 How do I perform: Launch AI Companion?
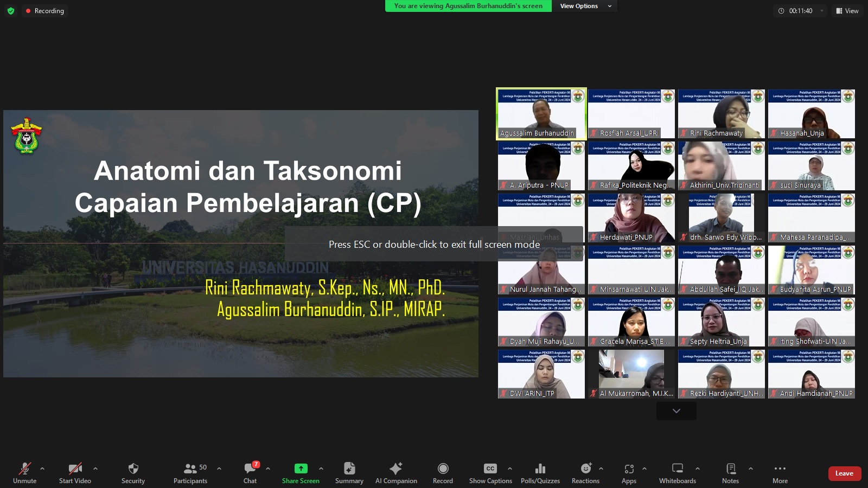pos(396,473)
